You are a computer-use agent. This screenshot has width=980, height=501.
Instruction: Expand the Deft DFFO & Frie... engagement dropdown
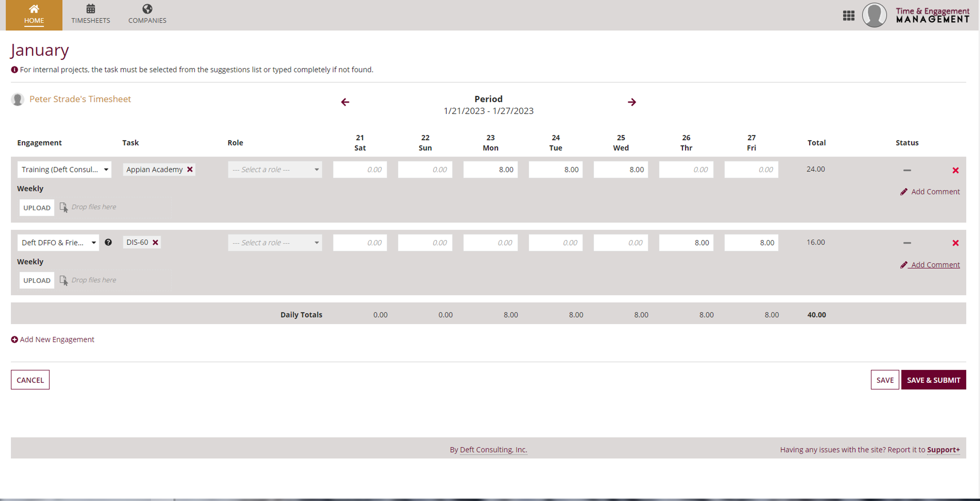tap(58, 242)
